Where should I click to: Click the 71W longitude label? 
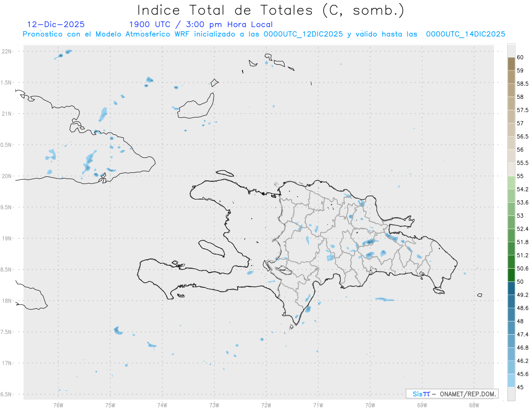coord(318,405)
